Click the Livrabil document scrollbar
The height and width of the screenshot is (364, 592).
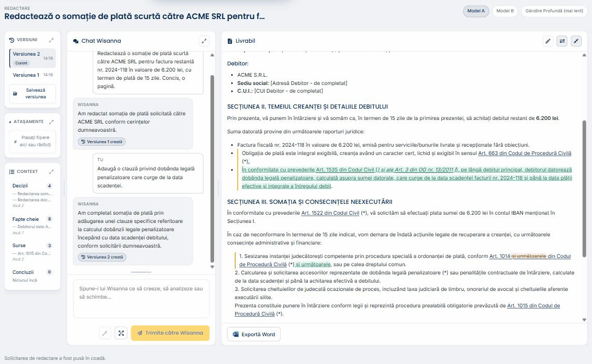tap(584, 189)
